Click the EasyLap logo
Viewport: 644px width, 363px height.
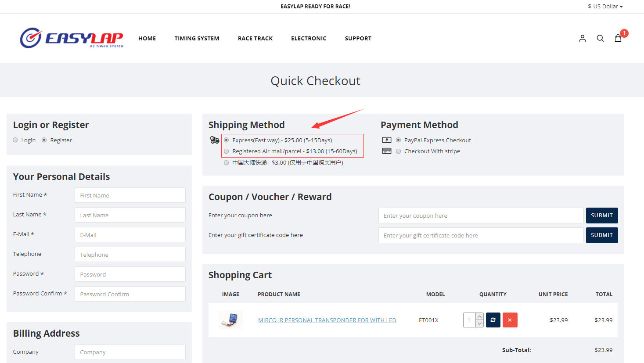coord(72,38)
